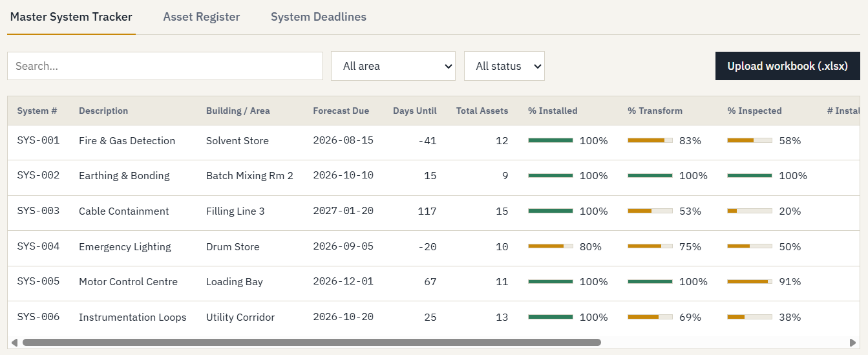
Task: Open the System Deadlines tab
Action: tap(319, 17)
